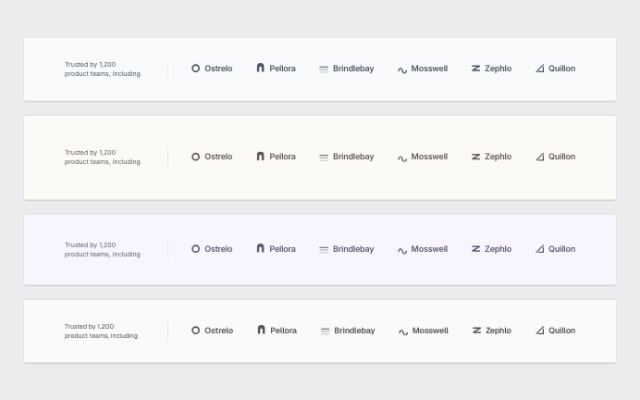
Task: Click the Zephlo Z icon in the lavender strip
Action: 476,249
